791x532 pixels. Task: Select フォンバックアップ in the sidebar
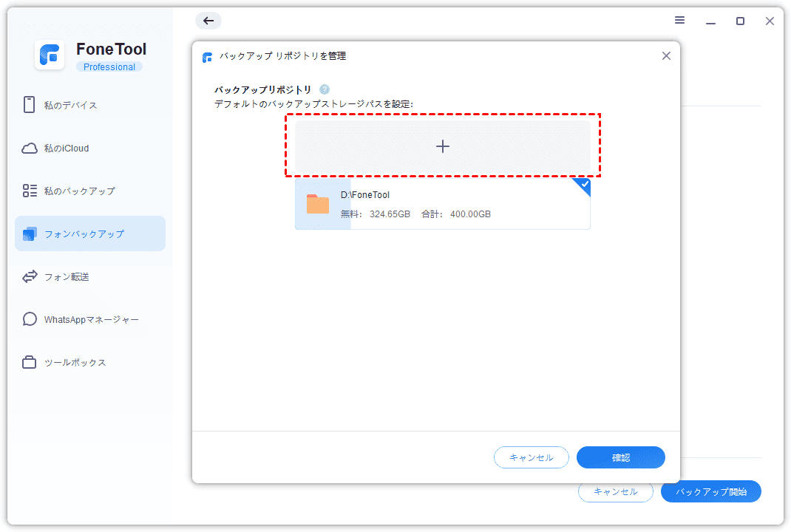(90, 234)
